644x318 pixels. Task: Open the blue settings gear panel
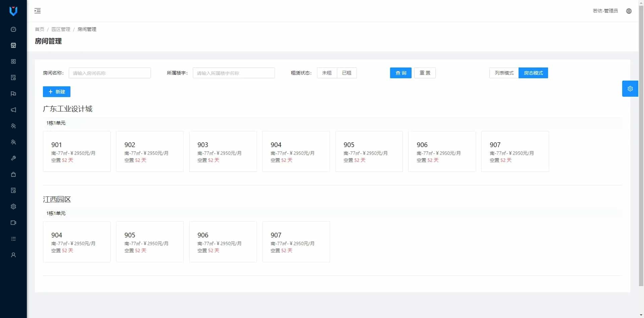pos(630,89)
